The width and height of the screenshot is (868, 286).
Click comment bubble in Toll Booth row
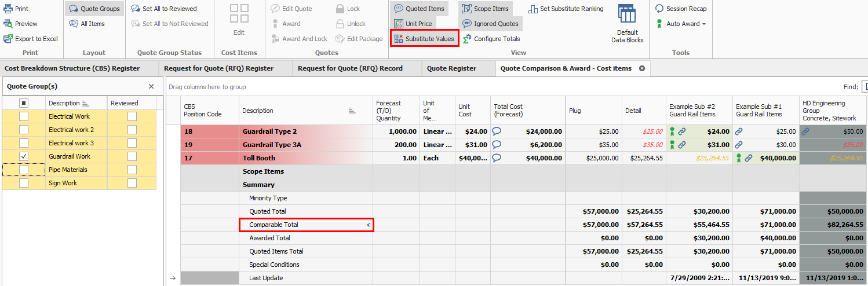pos(497,158)
